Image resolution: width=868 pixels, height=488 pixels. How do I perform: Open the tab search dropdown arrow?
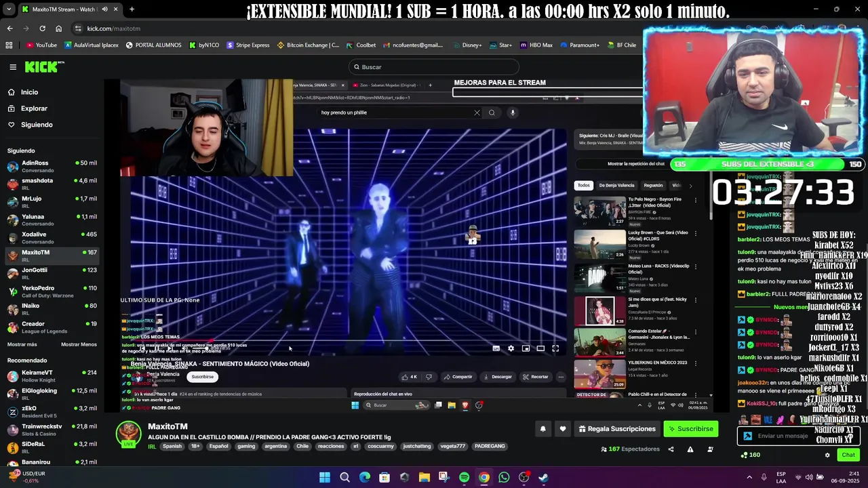[x=9, y=9]
